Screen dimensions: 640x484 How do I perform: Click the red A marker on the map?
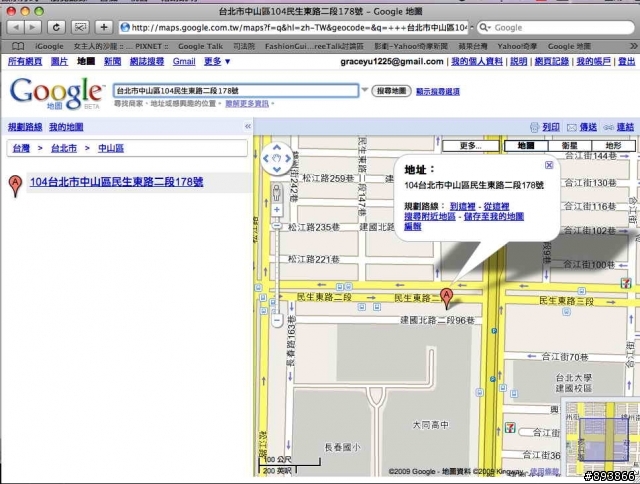coord(447,298)
